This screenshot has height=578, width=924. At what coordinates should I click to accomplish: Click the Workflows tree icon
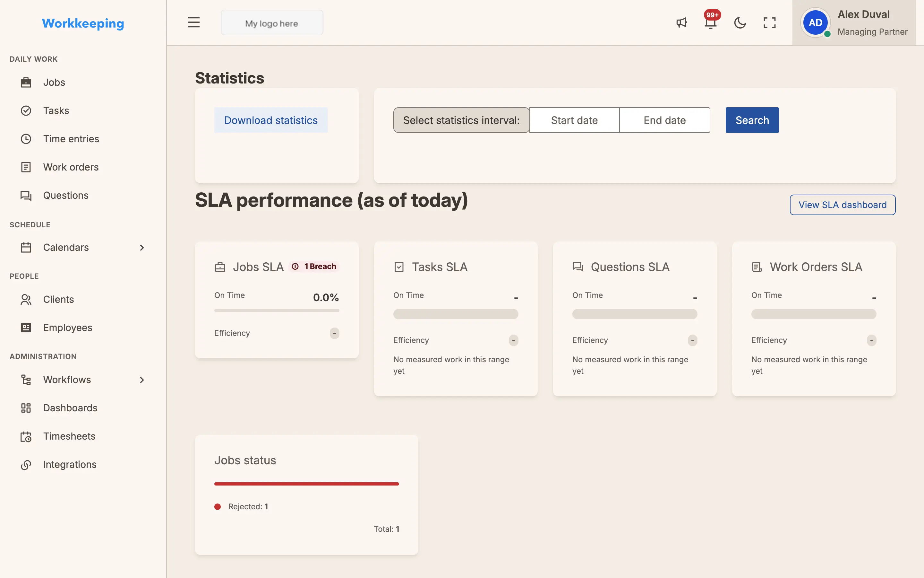[x=26, y=380]
